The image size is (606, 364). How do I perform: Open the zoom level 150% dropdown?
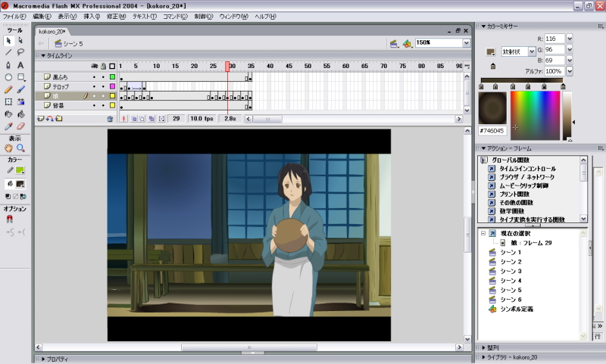pyautogui.click(x=467, y=43)
